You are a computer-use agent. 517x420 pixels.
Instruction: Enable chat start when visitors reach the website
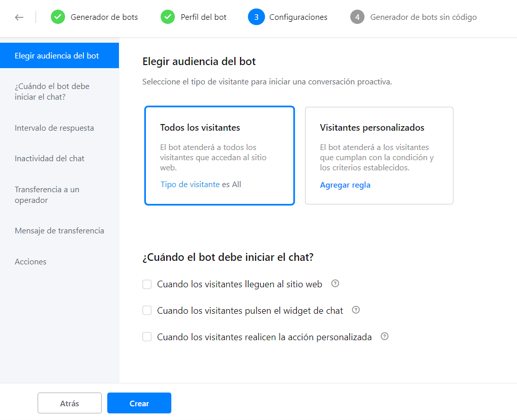click(x=147, y=284)
